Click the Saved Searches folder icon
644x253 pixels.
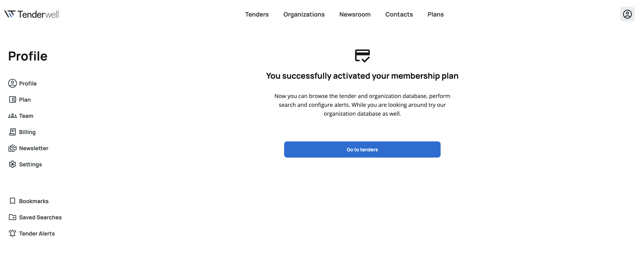(x=12, y=217)
